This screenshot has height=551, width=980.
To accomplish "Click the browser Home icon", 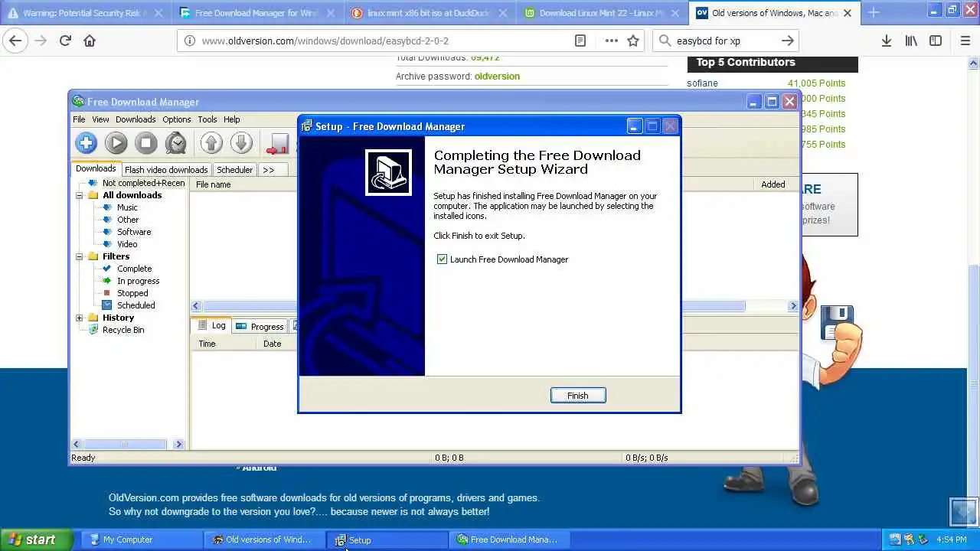I will point(90,41).
